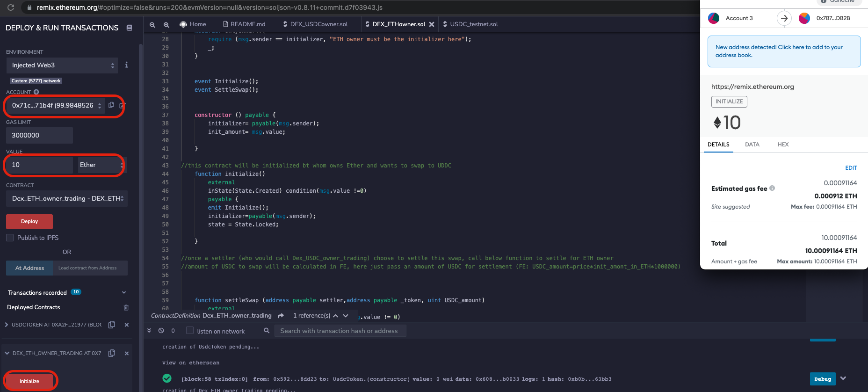
Task: Click the Deploy button
Action: [x=29, y=221]
